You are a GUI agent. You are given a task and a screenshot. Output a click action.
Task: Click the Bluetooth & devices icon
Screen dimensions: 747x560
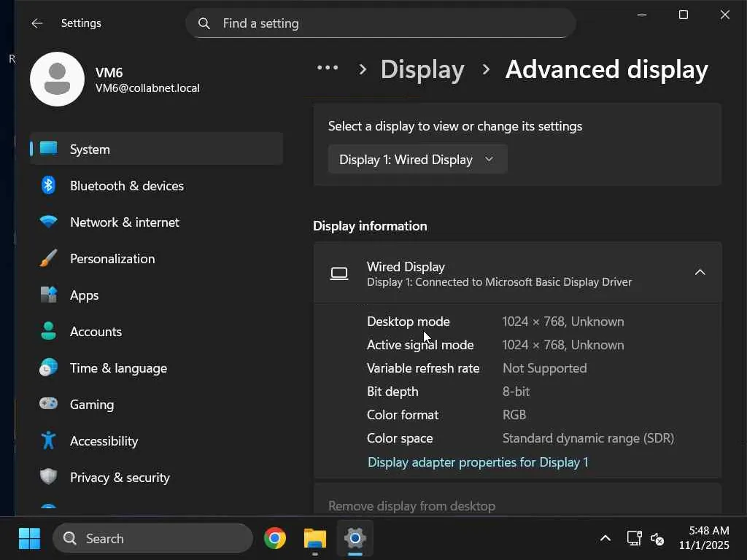(48, 185)
